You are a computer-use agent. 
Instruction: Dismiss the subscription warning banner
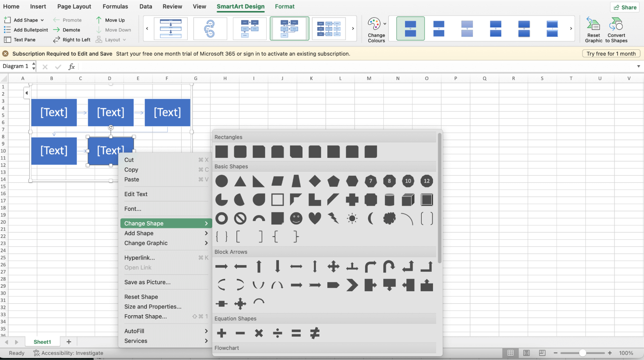coord(5,53)
